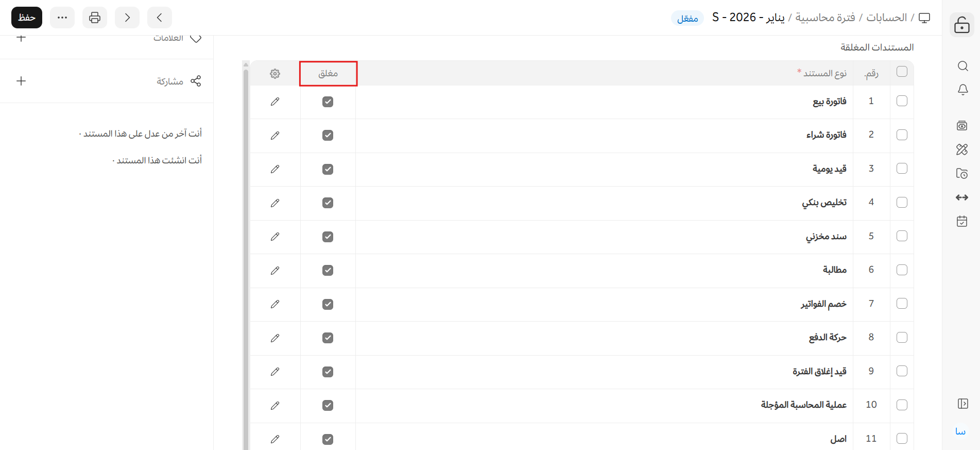
Task: Edit the فاتورة بيع row with pencil
Action: pos(275,102)
